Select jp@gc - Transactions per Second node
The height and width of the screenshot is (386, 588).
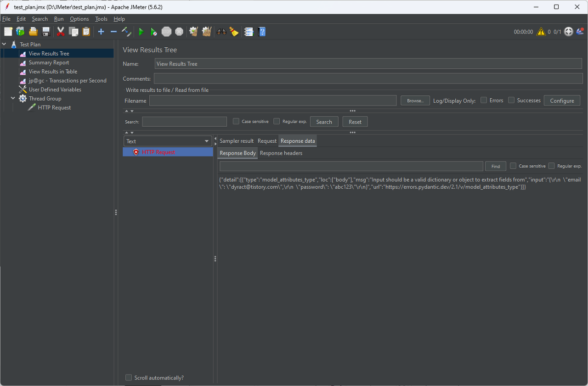click(x=68, y=80)
